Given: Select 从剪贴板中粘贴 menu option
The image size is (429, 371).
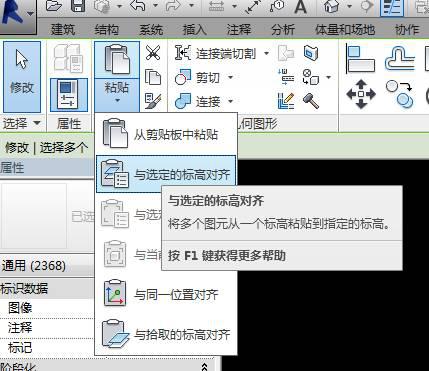Looking at the screenshot, I should tap(166, 135).
